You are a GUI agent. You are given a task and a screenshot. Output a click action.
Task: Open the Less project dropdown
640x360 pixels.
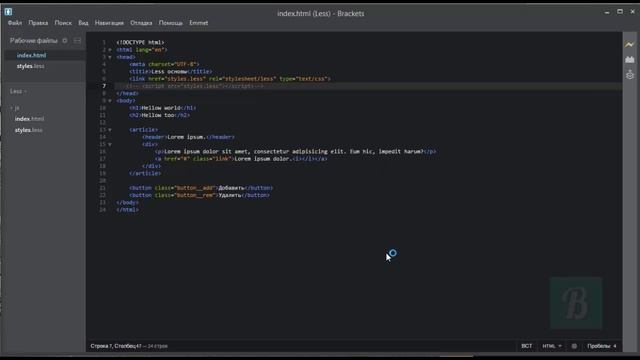click(x=18, y=91)
